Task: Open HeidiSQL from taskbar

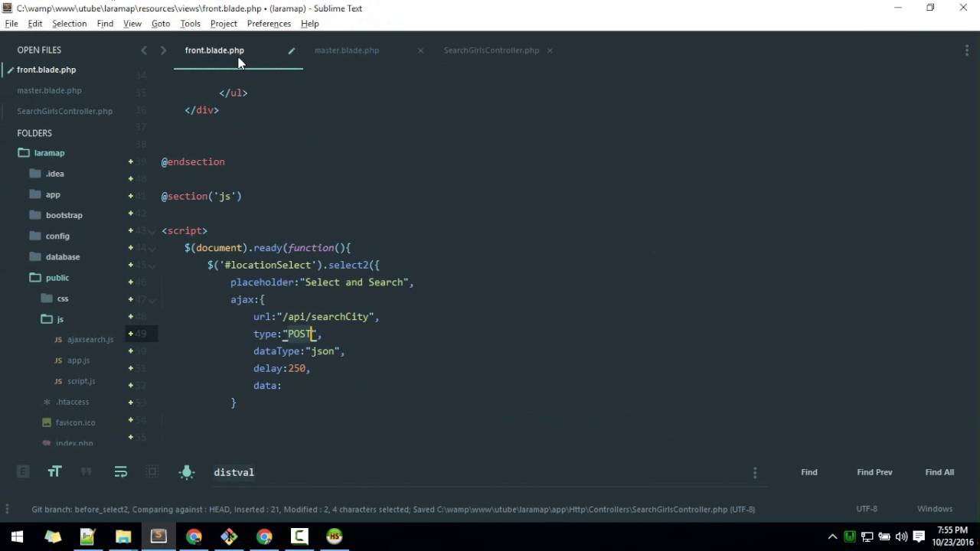Action: [x=335, y=536]
